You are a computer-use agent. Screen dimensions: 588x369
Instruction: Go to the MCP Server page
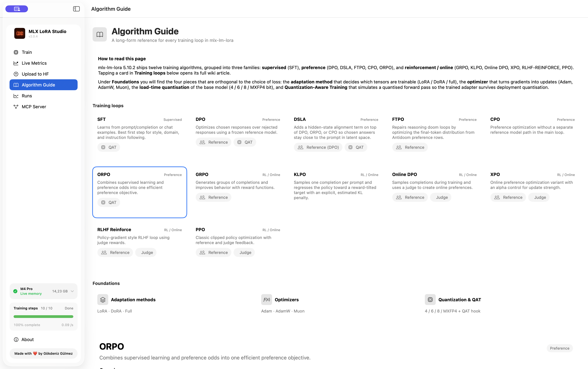[43, 107]
